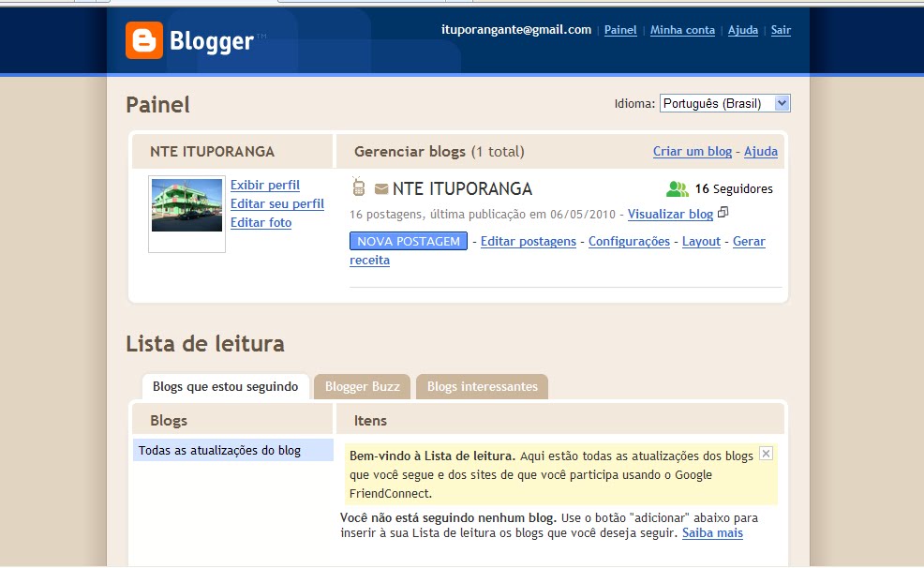This screenshot has height=568, width=924.
Task: Click Sair to sign out
Action: [x=781, y=30]
